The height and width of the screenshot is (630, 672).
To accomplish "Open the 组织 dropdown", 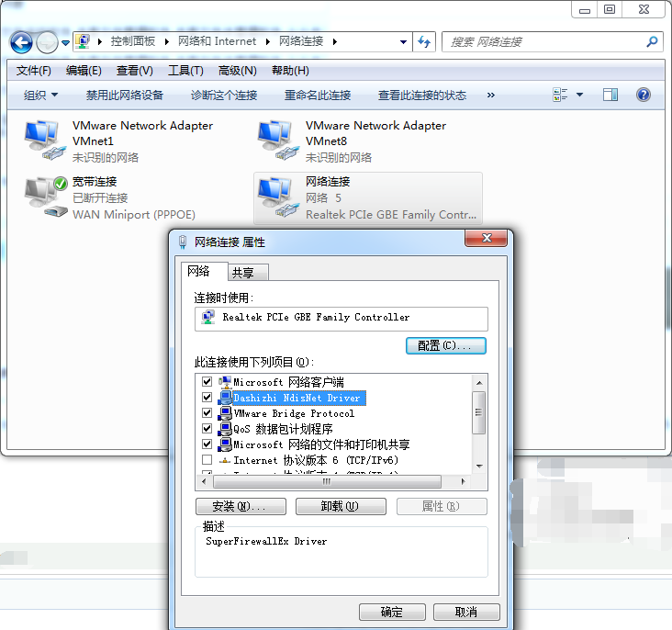I will tap(40, 95).
